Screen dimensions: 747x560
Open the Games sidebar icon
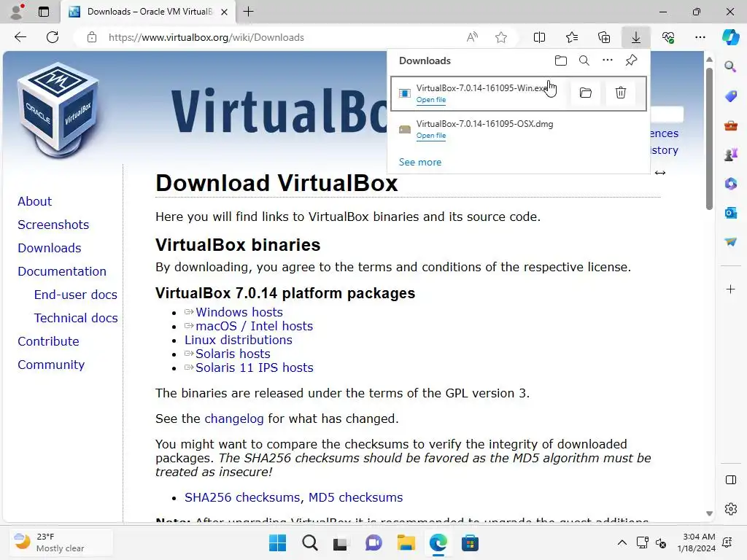point(730,155)
